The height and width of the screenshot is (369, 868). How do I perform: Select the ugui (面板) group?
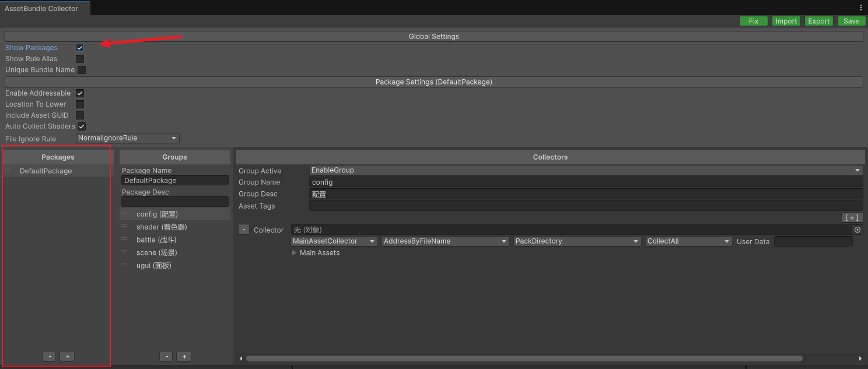pos(175,265)
